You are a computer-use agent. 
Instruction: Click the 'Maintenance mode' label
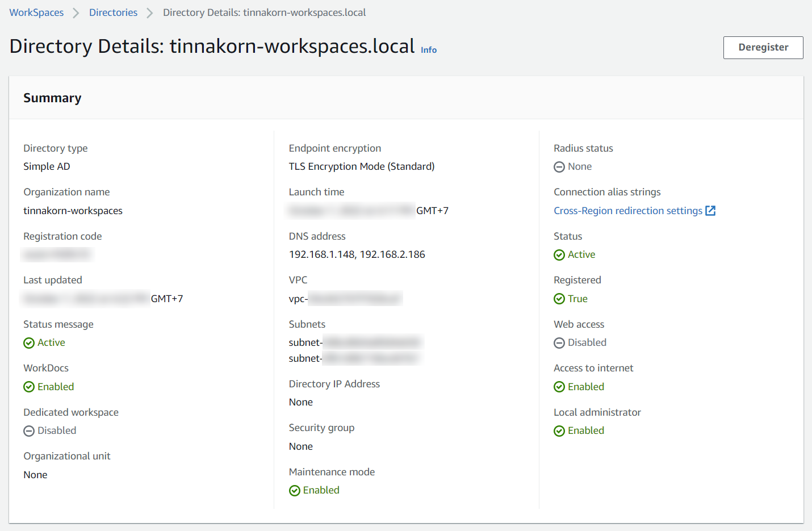click(x=332, y=472)
